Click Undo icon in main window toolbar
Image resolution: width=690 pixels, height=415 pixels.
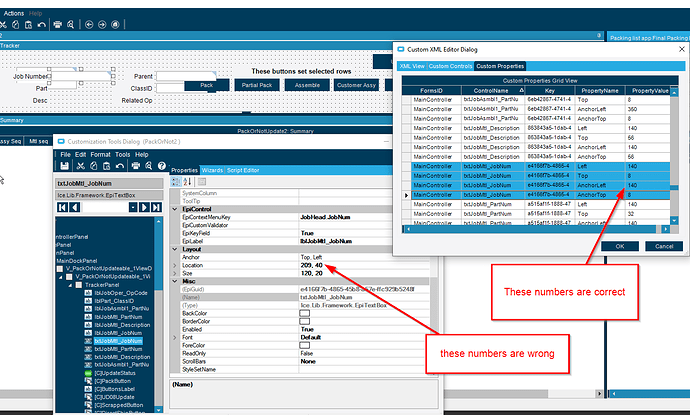tap(42, 25)
